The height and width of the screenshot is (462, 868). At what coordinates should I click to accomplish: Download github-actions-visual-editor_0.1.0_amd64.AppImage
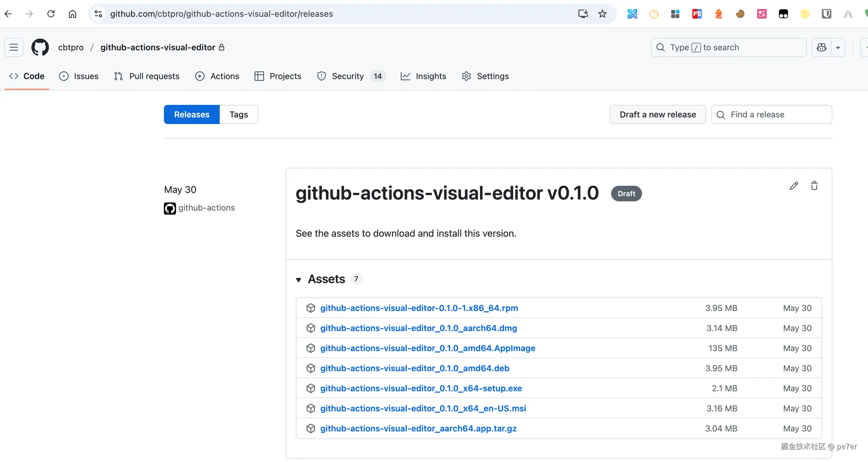click(428, 348)
